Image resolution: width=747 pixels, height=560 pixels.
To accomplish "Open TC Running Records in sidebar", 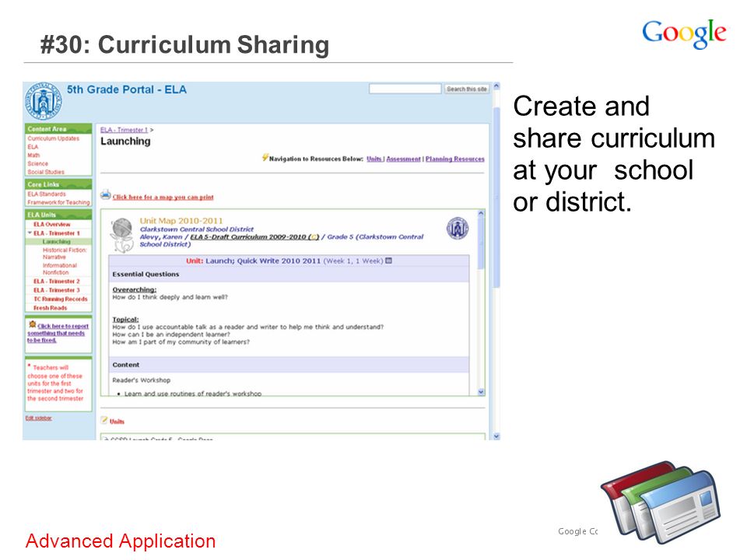I will point(61,299).
